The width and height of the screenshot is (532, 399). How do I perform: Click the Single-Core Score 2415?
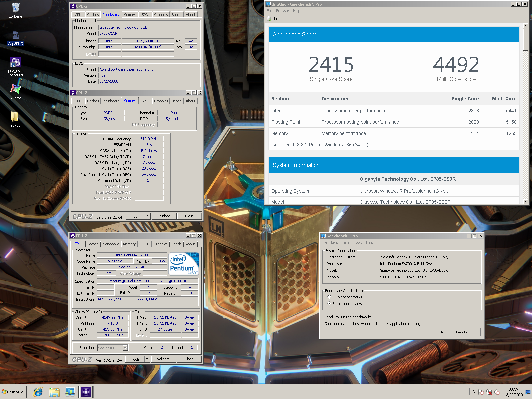(331, 65)
